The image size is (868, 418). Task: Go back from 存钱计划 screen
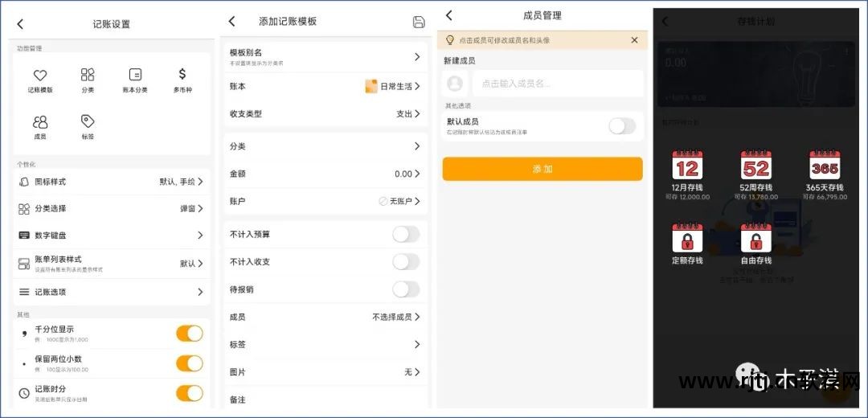665,22
